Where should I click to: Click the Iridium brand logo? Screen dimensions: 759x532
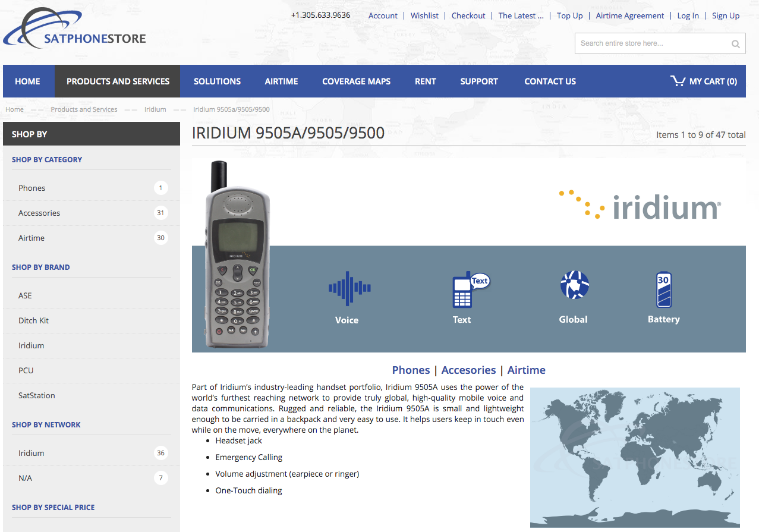pos(640,206)
